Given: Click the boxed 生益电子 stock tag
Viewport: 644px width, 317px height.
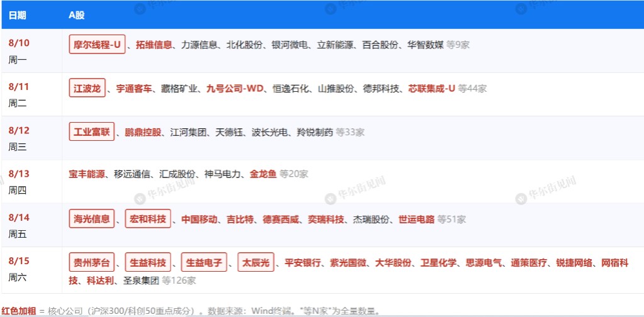Looking at the screenshot, I should pyautogui.click(x=204, y=262).
